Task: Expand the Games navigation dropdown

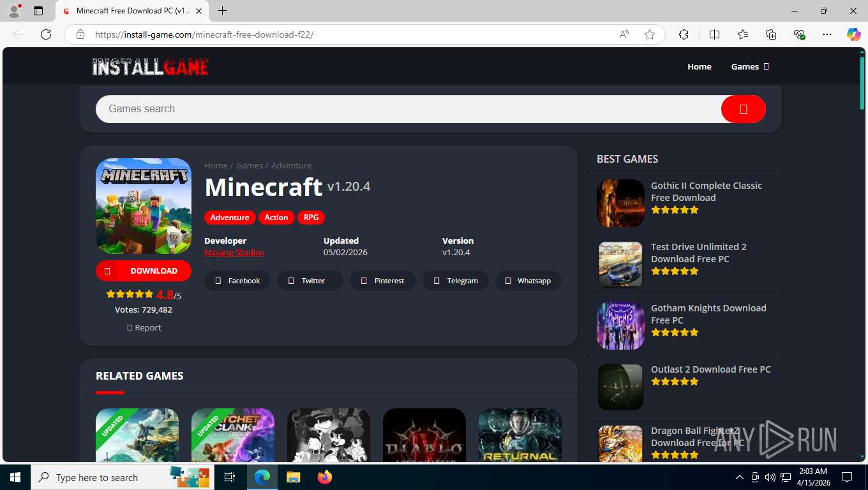Action: tap(750, 66)
